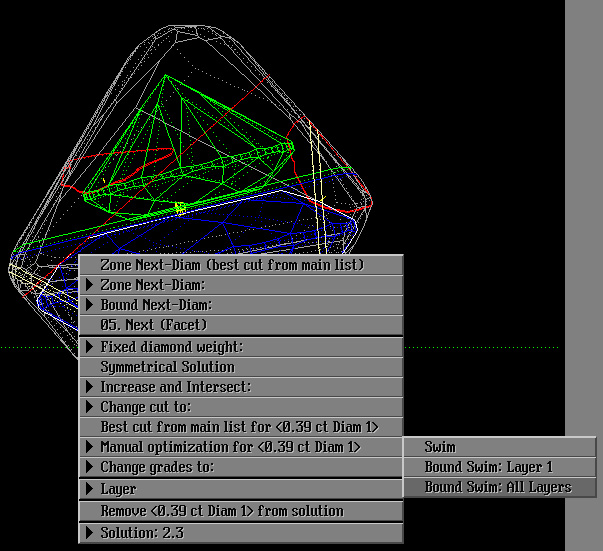Open Manual optimization for 0.39 ct Diam 1

point(240,447)
